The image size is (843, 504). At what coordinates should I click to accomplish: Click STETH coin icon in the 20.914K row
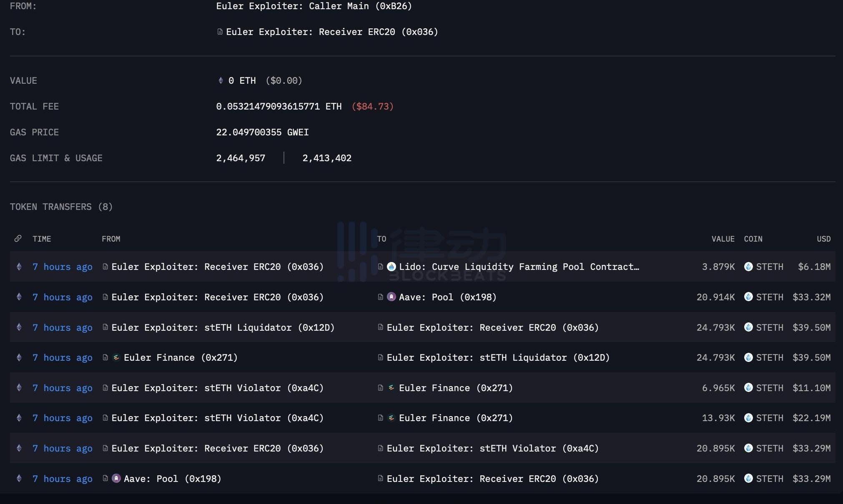point(748,297)
